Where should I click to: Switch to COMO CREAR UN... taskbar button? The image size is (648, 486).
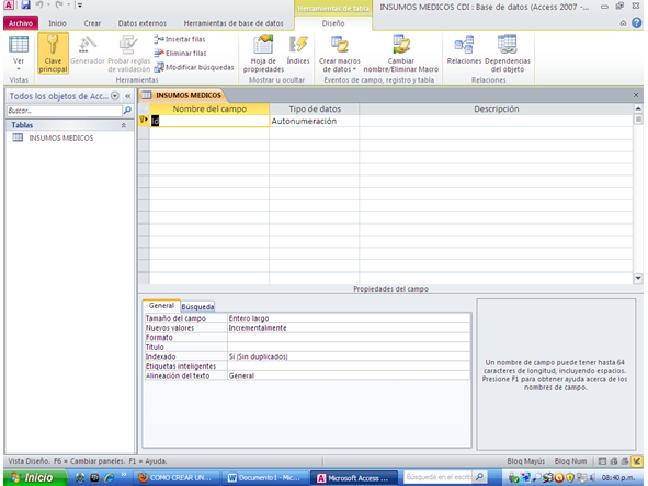click(177, 478)
